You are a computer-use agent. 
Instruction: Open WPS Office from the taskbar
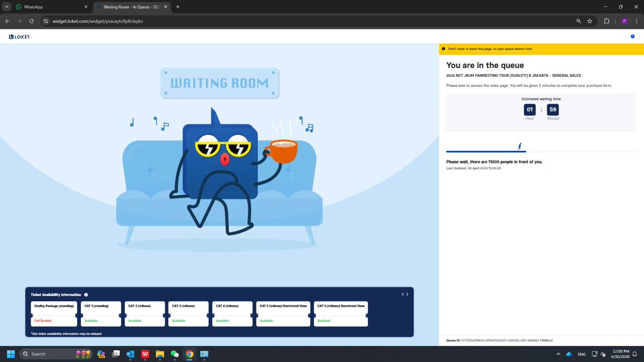coord(145,354)
